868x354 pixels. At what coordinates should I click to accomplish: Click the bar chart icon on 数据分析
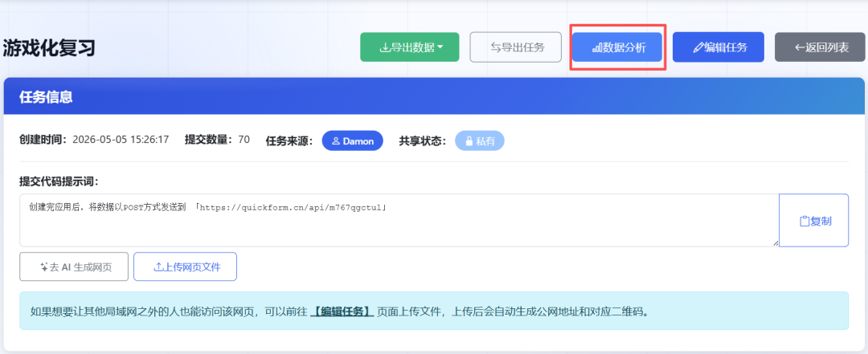click(x=596, y=48)
